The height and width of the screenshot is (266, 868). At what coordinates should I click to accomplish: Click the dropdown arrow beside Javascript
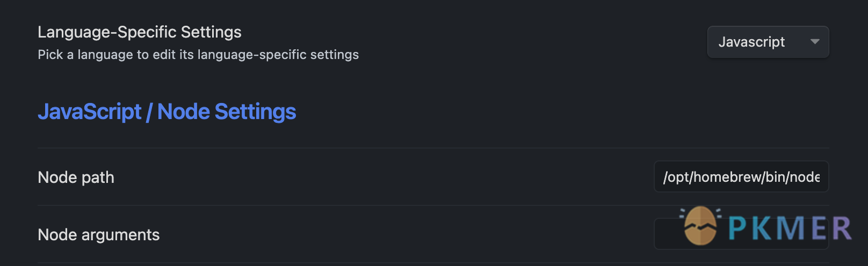point(815,42)
